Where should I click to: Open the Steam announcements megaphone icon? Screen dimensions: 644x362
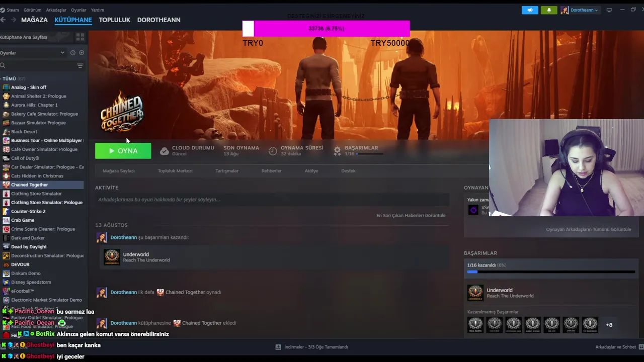529,10
